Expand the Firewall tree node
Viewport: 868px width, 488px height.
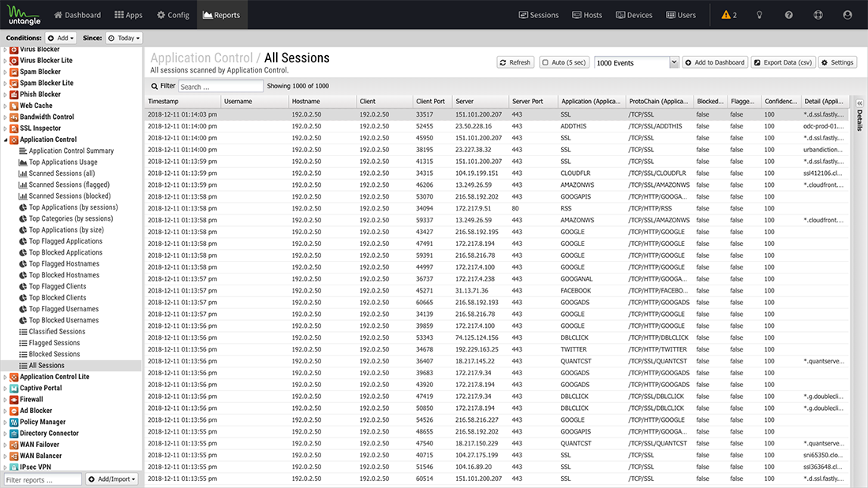click(x=6, y=400)
